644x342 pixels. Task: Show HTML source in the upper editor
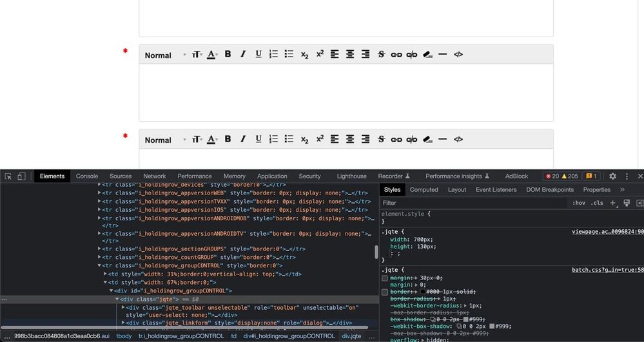pos(458,54)
